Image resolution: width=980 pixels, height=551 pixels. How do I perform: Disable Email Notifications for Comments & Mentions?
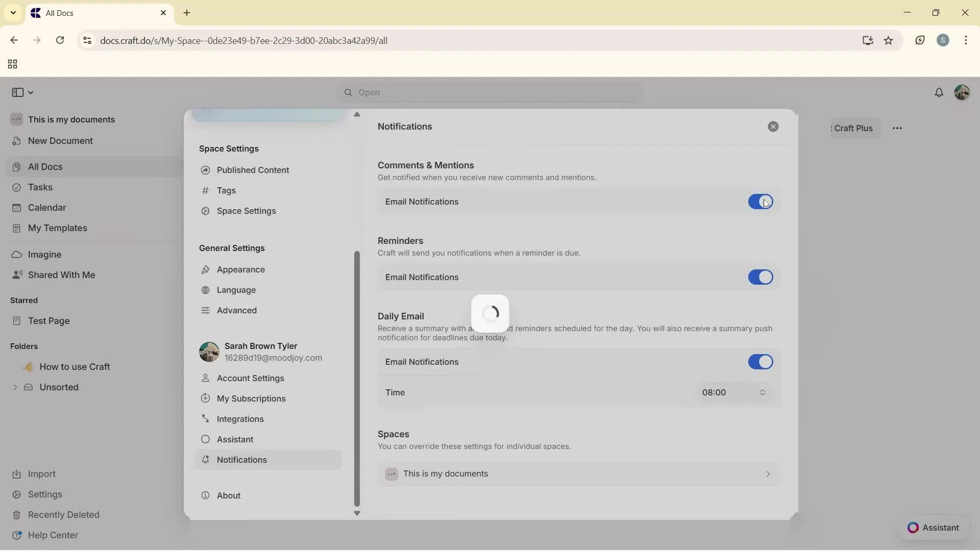click(761, 202)
